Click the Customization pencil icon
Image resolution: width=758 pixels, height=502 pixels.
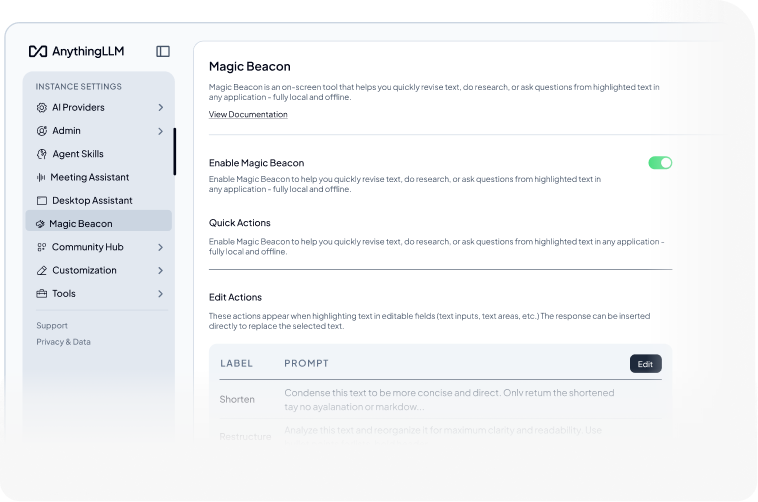[42, 270]
